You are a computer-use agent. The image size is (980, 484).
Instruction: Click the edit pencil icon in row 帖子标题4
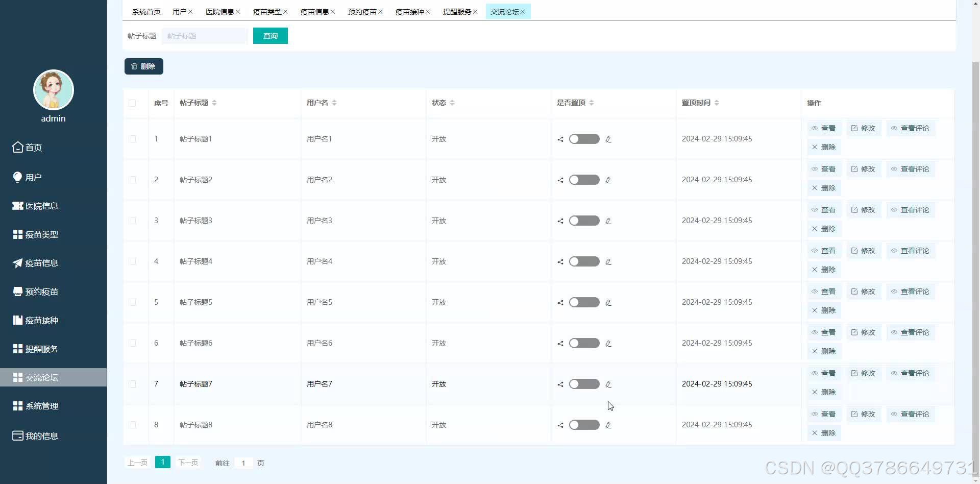tap(608, 262)
